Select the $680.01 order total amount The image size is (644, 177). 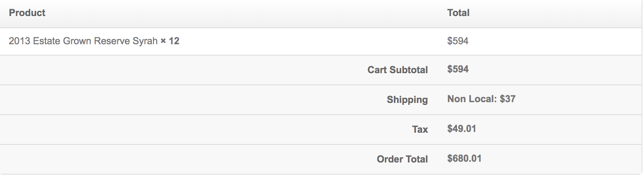pos(464,158)
